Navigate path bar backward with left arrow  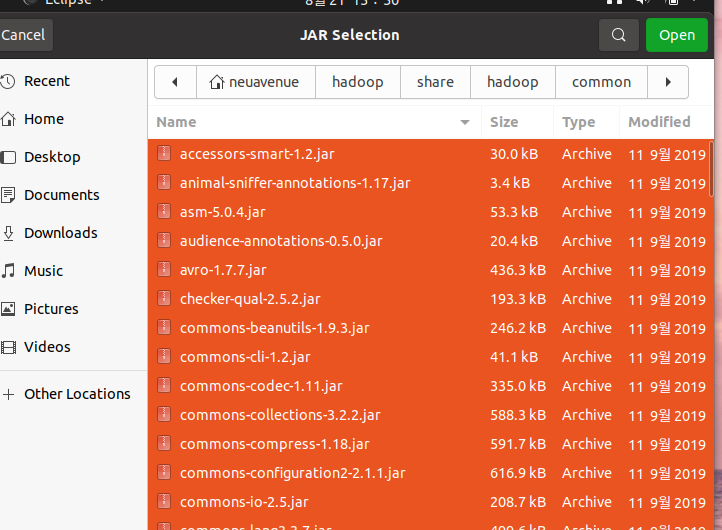[x=175, y=82]
